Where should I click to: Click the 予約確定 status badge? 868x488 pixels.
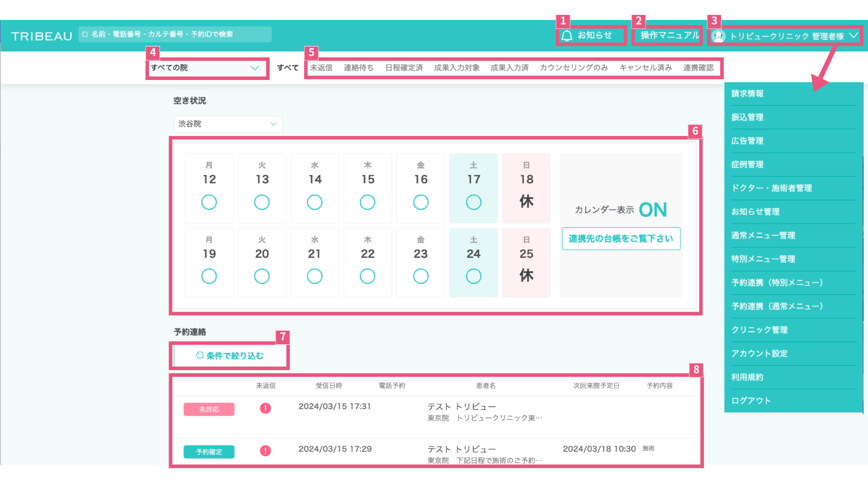(209, 452)
